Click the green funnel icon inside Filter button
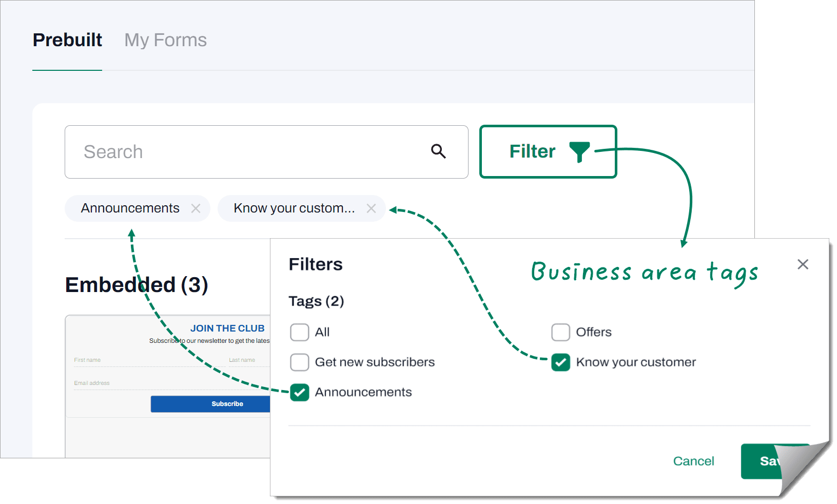837x504 pixels. point(580,151)
